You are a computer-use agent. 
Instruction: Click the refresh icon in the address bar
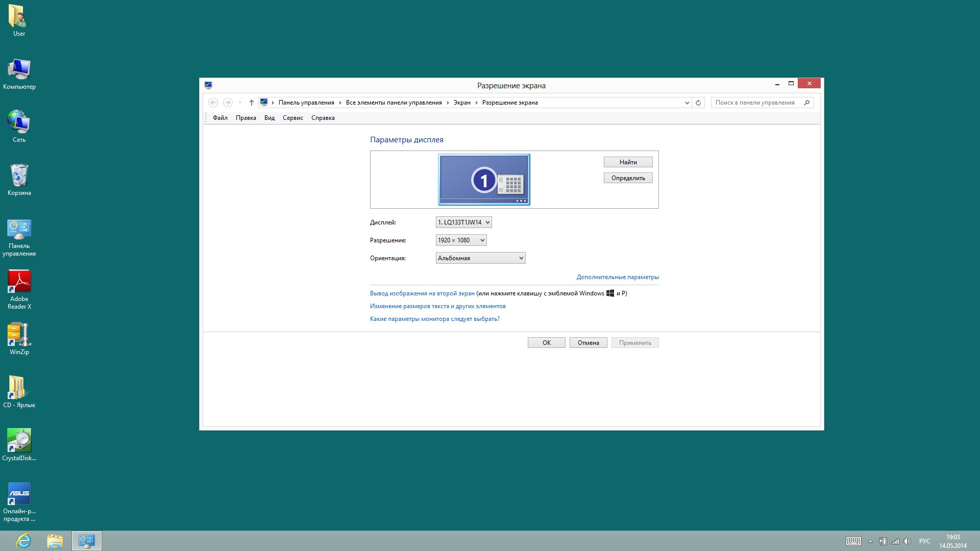click(x=698, y=103)
